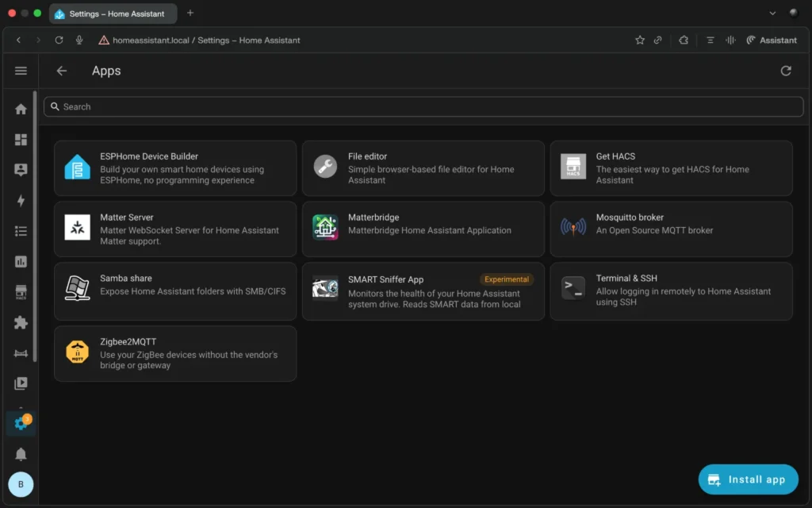Open the Assistant button in the toolbar
Image resolution: width=812 pixels, height=508 pixels.
click(x=772, y=40)
